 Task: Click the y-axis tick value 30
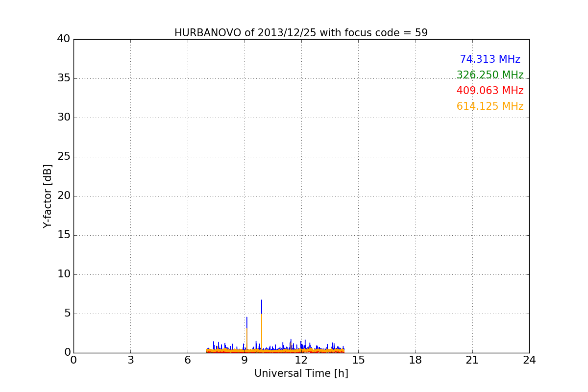point(64,118)
